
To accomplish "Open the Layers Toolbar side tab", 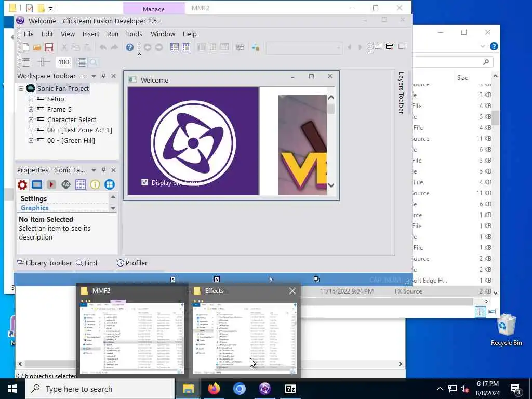I will [x=401, y=92].
